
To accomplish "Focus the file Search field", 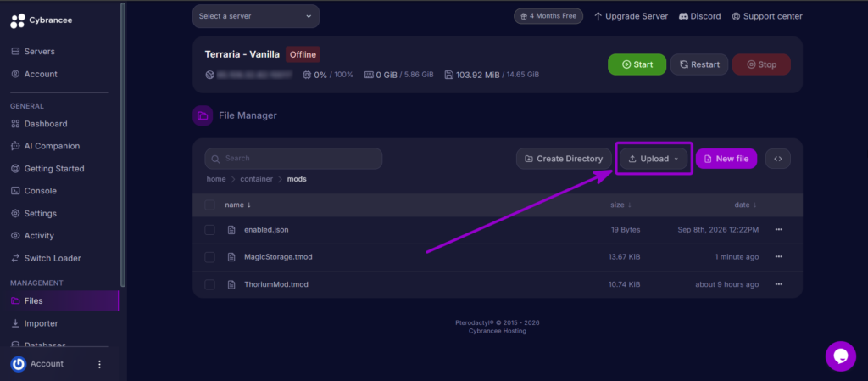I will point(293,159).
